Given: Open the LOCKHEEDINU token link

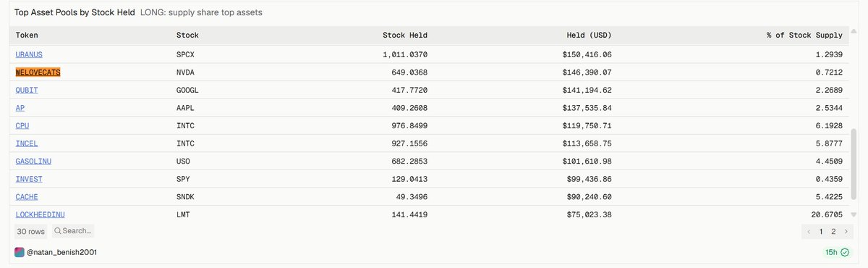Looking at the screenshot, I should point(41,214).
